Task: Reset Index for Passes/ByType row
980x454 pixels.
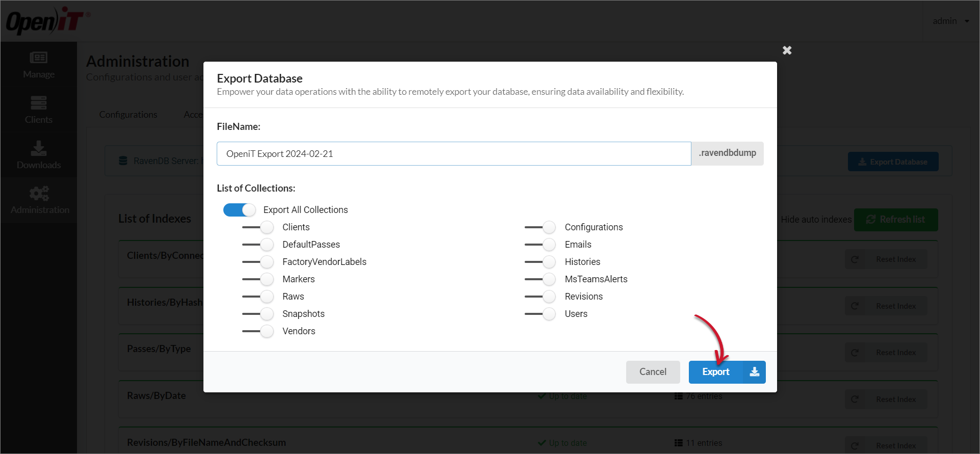Action: tap(886, 353)
